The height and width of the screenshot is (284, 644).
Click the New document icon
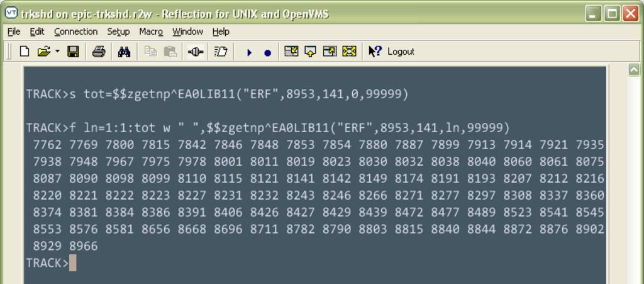[x=25, y=52]
